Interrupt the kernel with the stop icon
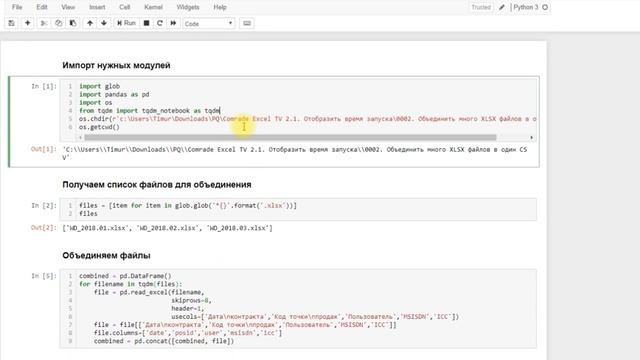Screen dimensions: 640x360 click(146, 23)
